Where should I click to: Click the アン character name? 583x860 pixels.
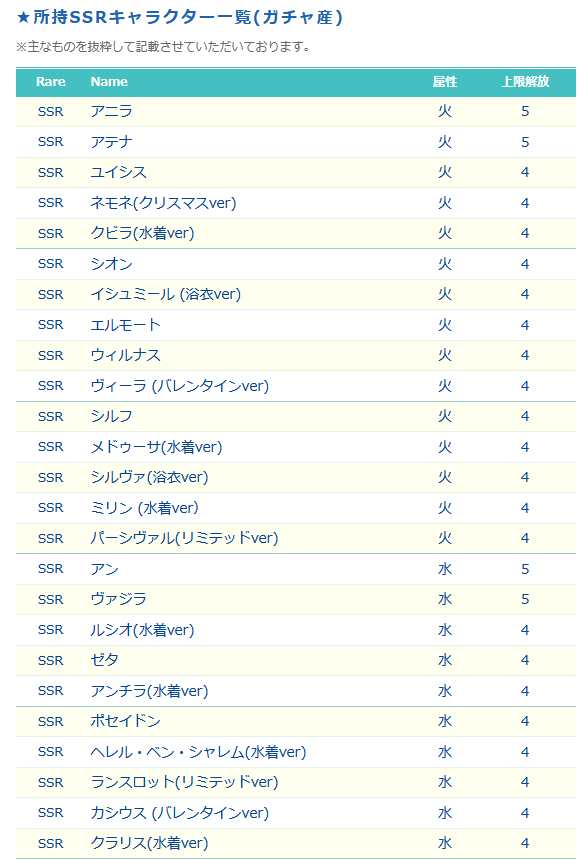point(104,569)
